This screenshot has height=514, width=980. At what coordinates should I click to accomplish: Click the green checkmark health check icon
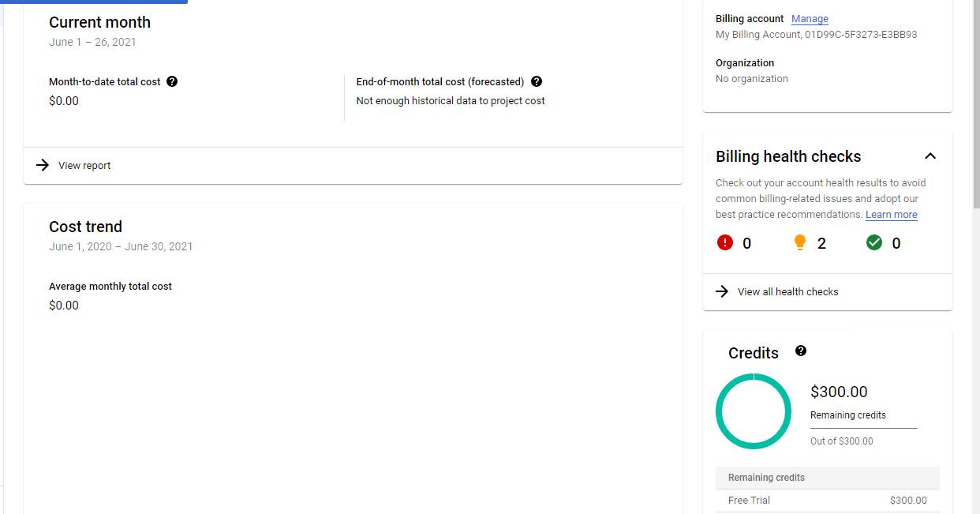(x=874, y=242)
